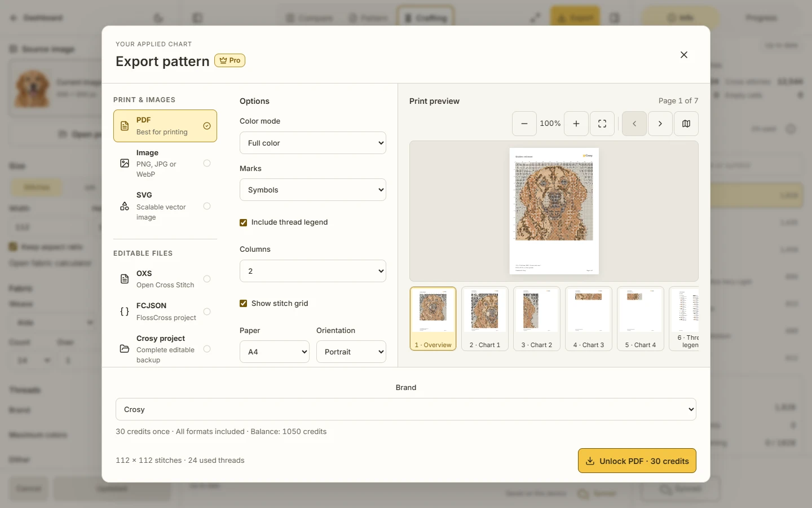The height and width of the screenshot is (508, 812).
Task: Open the Marks dropdown
Action: point(313,190)
